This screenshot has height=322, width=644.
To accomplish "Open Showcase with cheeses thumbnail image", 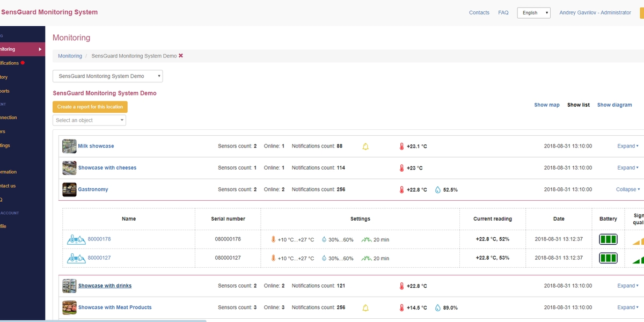I will (x=69, y=168).
